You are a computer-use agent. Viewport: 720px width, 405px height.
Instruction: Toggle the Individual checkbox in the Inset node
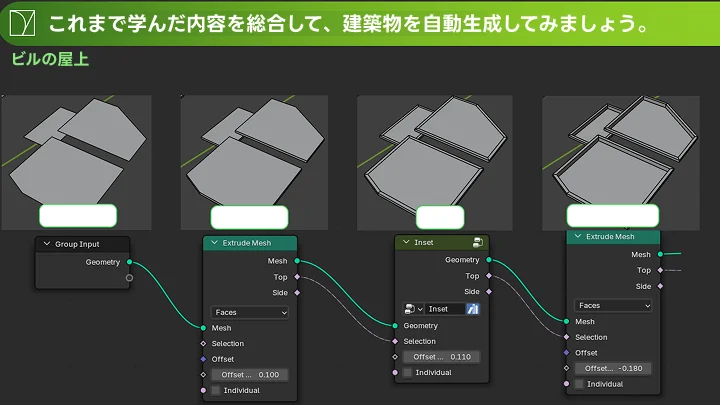pos(407,372)
